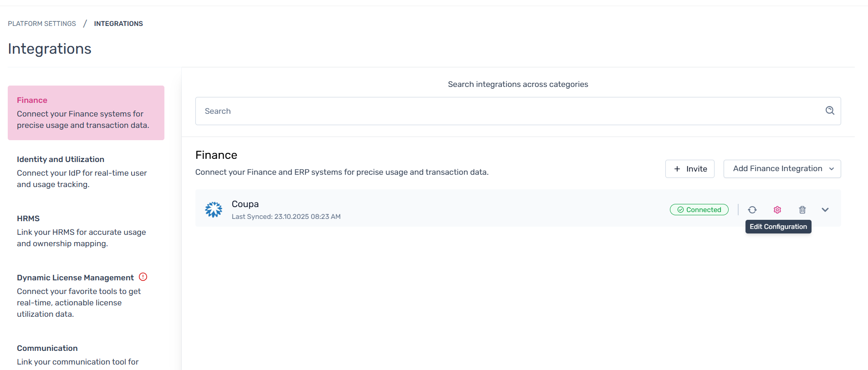Click the Add Finance Integration dropdown arrow
This screenshot has width=868, height=370.
point(832,169)
